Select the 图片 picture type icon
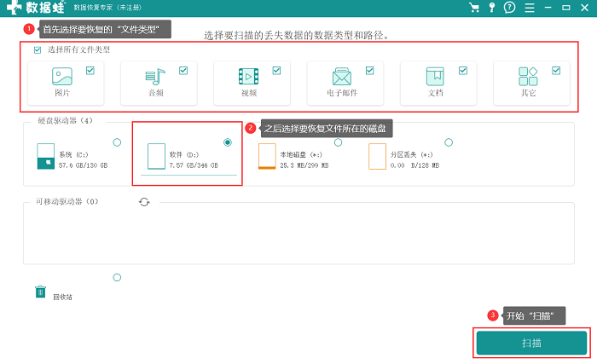Viewport: 597px width, 364px height. click(62, 76)
